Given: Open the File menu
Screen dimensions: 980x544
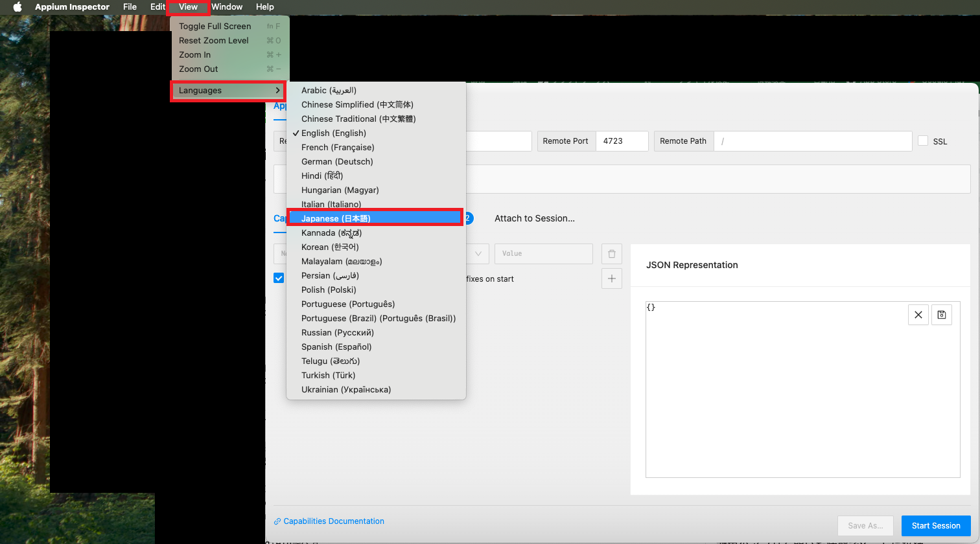Looking at the screenshot, I should click(x=130, y=7).
